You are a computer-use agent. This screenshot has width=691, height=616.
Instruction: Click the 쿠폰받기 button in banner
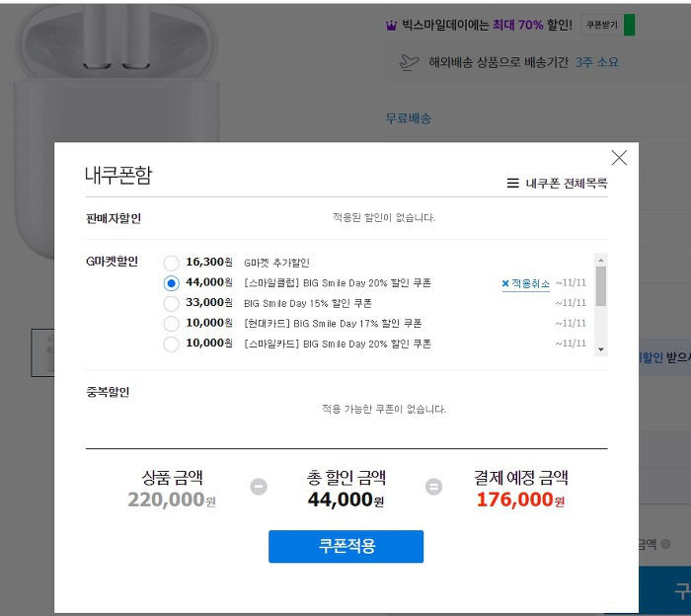pos(602,25)
